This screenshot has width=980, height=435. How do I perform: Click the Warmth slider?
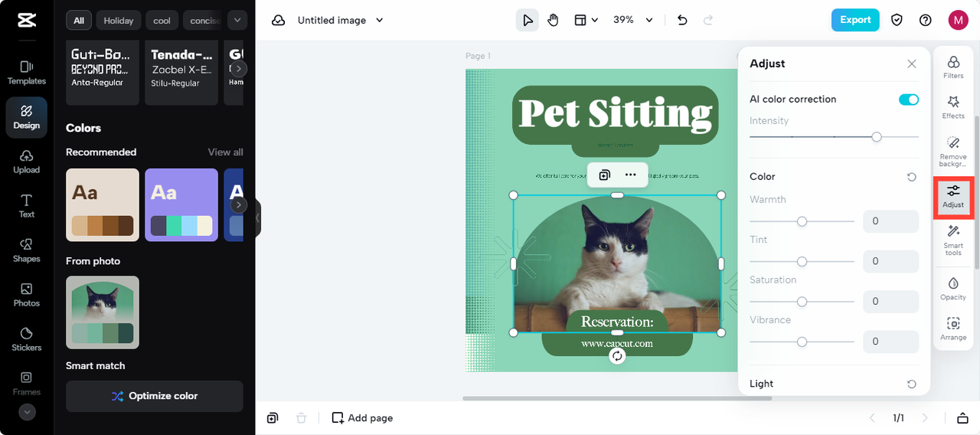point(802,221)
